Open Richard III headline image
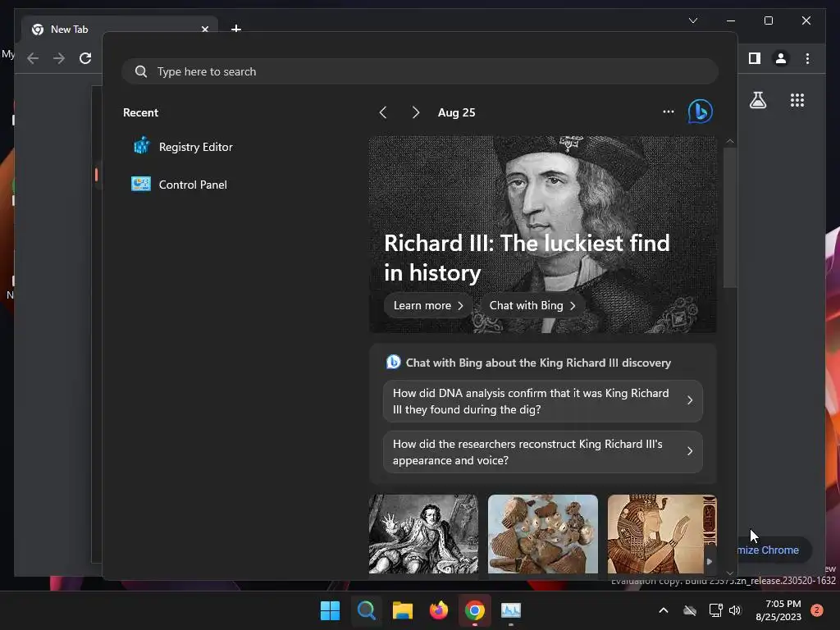The height and width of the screenshot is (630, 840). click(x=542, y=234)
